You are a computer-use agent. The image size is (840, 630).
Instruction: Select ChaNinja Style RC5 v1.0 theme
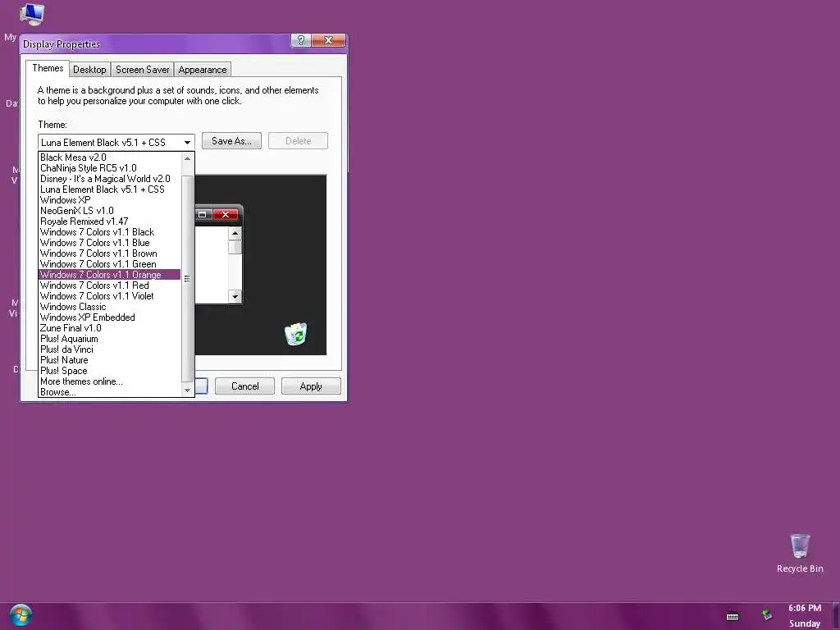pos(110,167)
